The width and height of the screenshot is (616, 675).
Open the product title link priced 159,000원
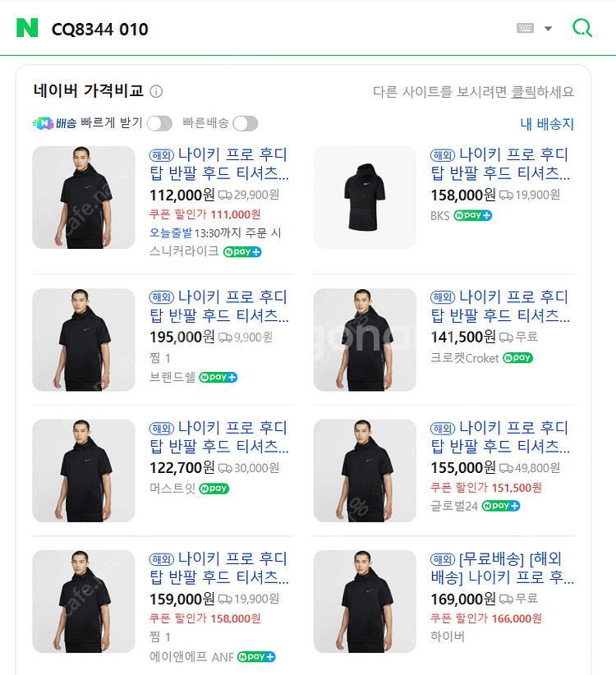tap(219, 567)
